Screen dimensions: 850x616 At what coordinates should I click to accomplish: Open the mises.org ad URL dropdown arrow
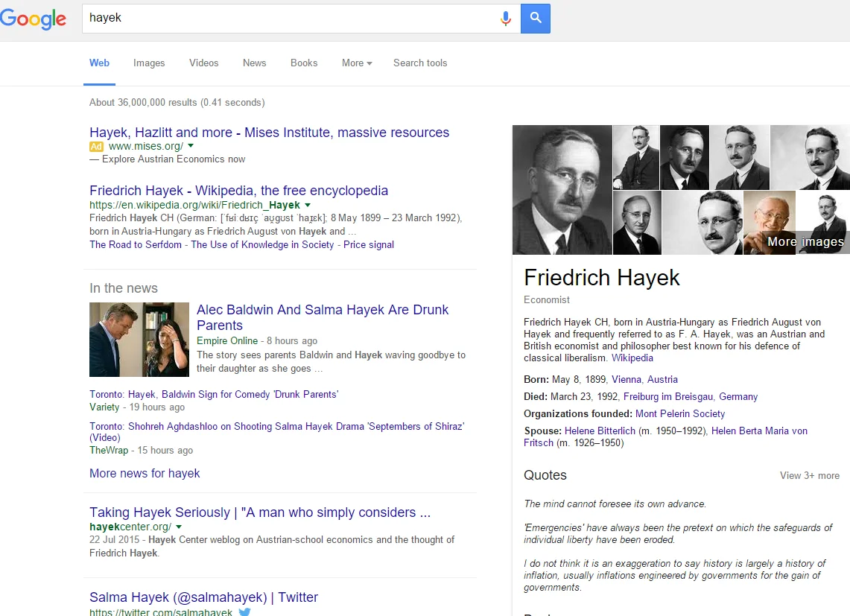(x=191, y=146)
